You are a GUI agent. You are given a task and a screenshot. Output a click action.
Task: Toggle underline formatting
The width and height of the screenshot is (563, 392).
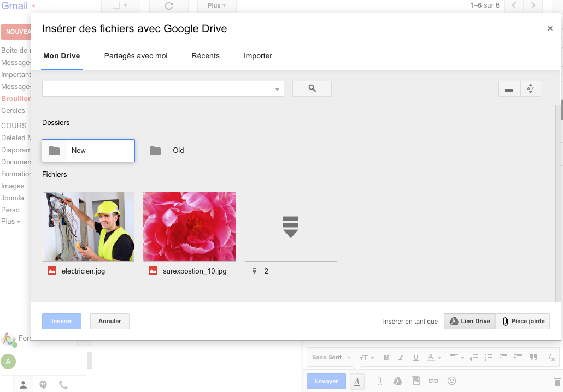tap(416, 358)
